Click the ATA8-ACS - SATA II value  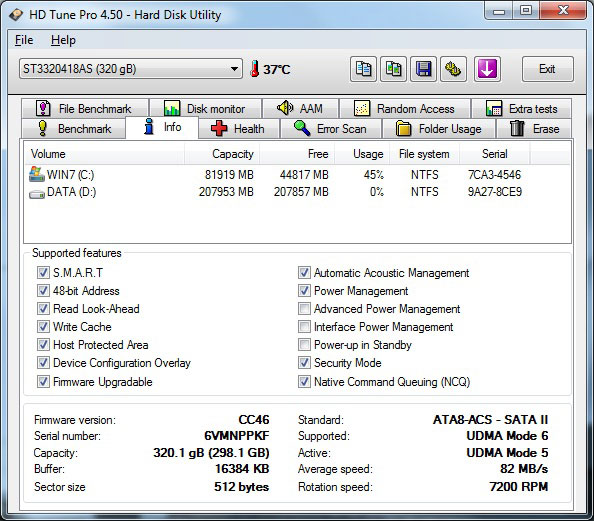click(x=491, y=419)
